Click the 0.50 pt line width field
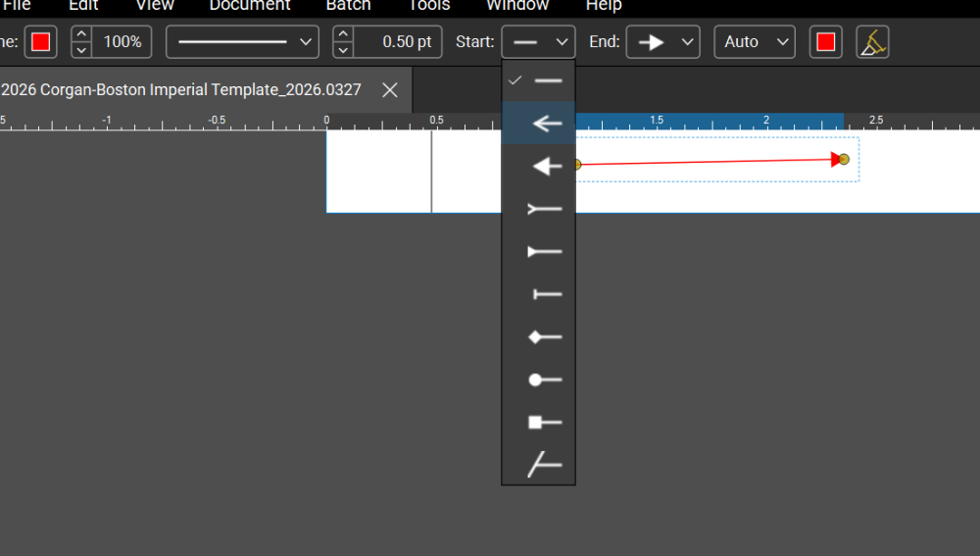Screen dimensions: 980x556 (x=398, y=42)
